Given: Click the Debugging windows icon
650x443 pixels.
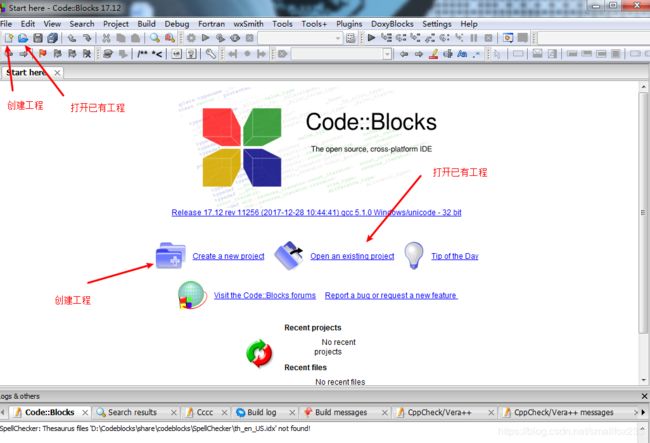Looking at the screenshot, I should tap(508, 38).
